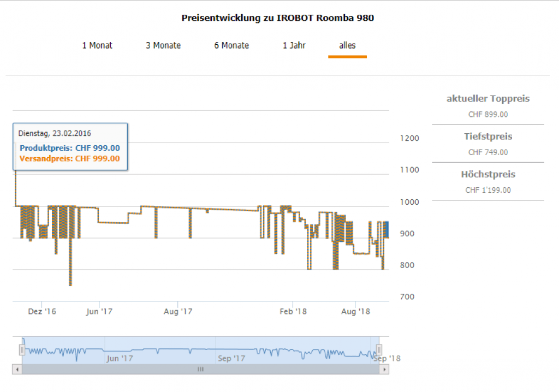Click the Aug '18 x-axis label

pyautogui.click(x=356, y=311)
